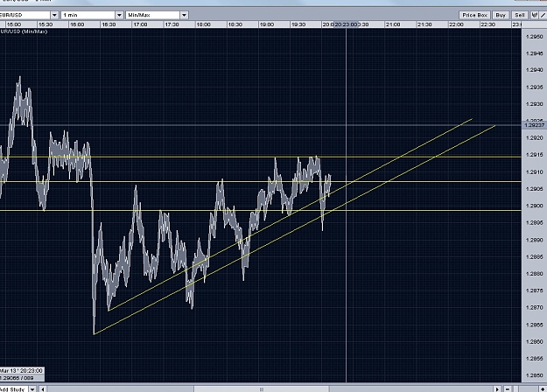Expand the Add Study dropdown arrow

[x=32, y=388]
